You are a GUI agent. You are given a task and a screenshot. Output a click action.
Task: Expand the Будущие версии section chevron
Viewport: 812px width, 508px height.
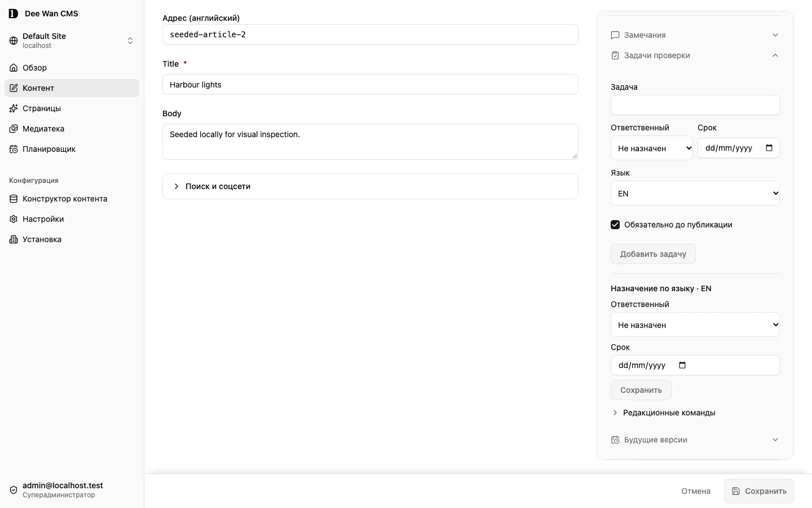775,440
